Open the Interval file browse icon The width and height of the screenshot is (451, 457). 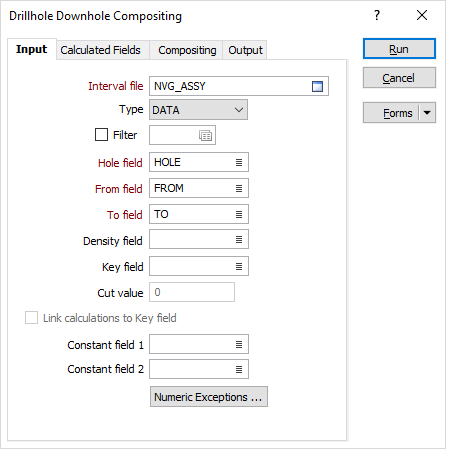coord(317,86)
